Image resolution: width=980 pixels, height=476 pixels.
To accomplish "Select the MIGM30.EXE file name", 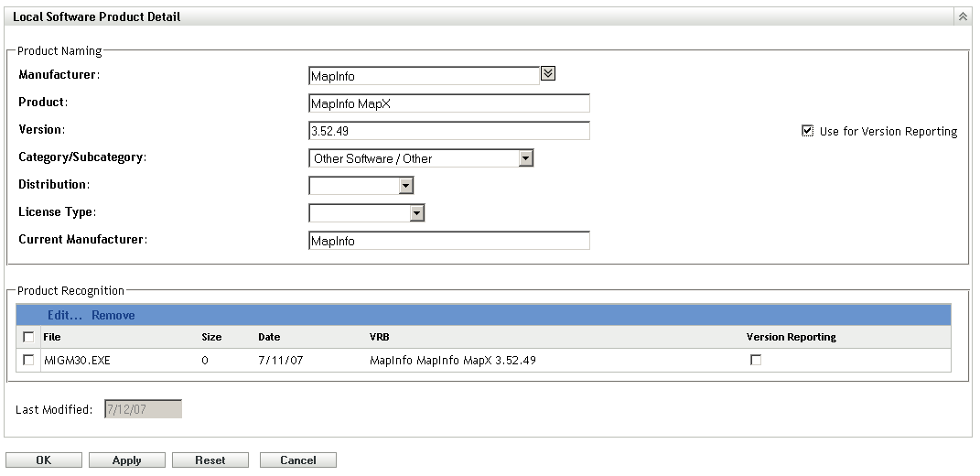I will pos(77,361).
